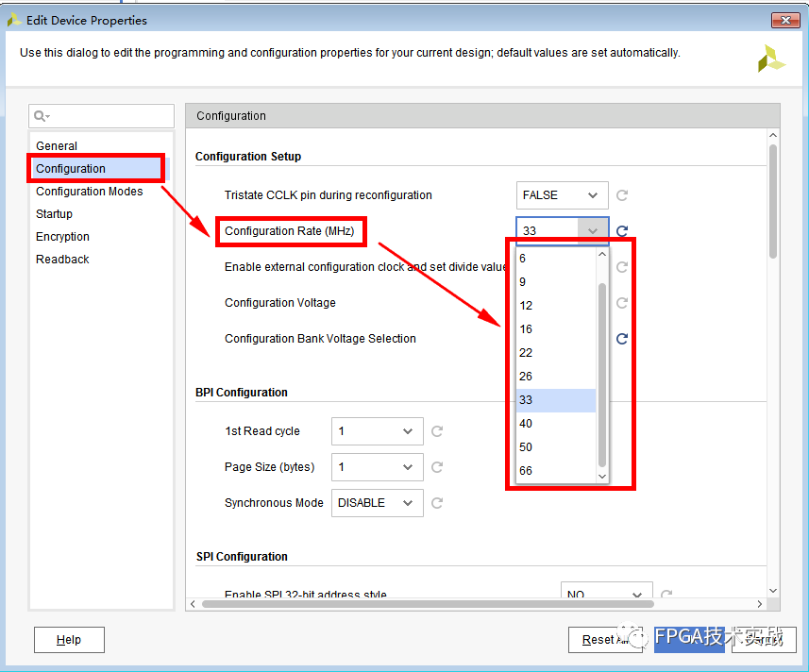Reset Page Size bytes value icon
The image size is (809, 672).
(x=437, y=467)
